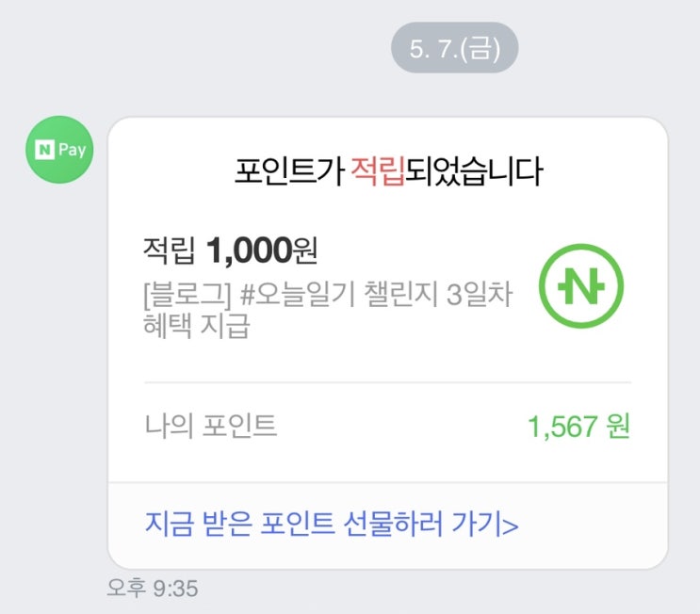Select the 5. 7.(금) date chip
700x614 pixels.
point(454,47)
